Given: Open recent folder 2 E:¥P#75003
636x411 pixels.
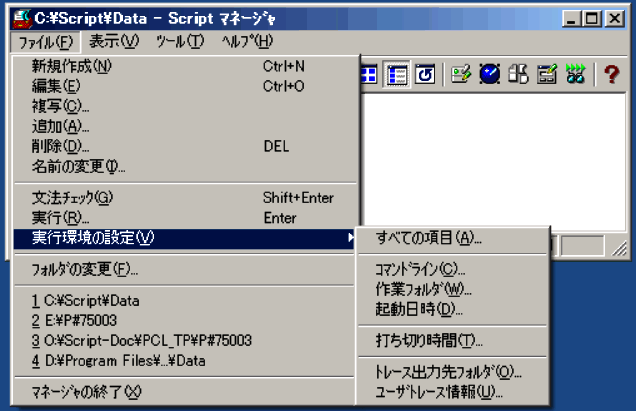Looking at the screenshot, I should [185, 321].
